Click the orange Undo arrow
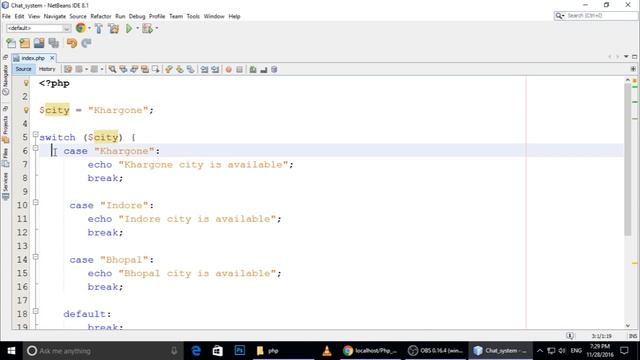This screenshot has width=640, height=360. pos(72,43)
